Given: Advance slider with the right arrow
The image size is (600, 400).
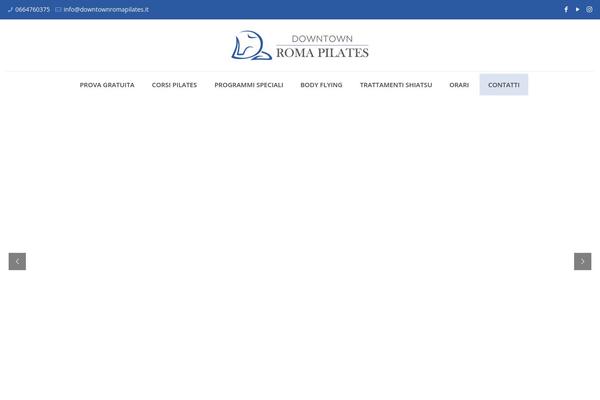Looking at the screenshot, I should coord(582,261).
